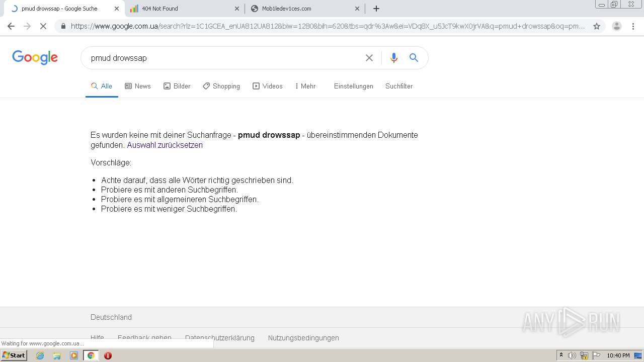
Task: Close the Mob1ledev1ces.com tab
Action: (357, 9)
